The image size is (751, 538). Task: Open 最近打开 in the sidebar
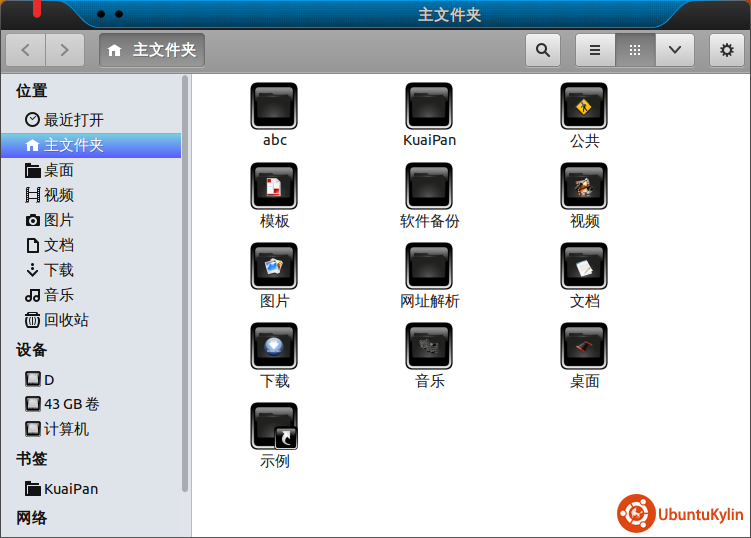click(x=73, y=120)
